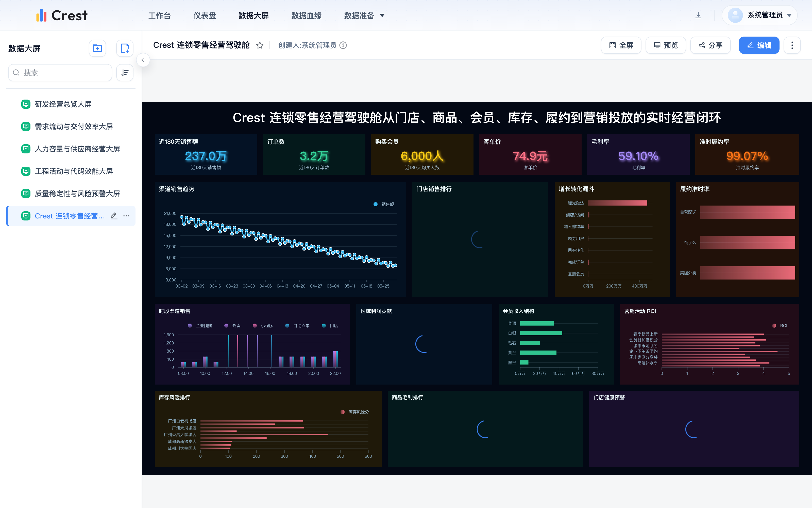Click the 购买会员 6,000人 card
Screen dimensions: 812x508
click(x=422, y=154)
